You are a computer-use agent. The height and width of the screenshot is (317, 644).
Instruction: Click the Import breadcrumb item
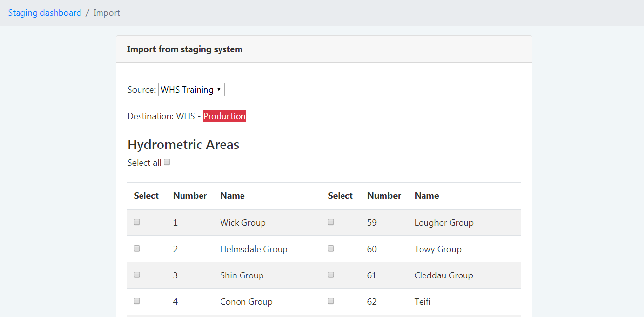[x=106, y=13]
